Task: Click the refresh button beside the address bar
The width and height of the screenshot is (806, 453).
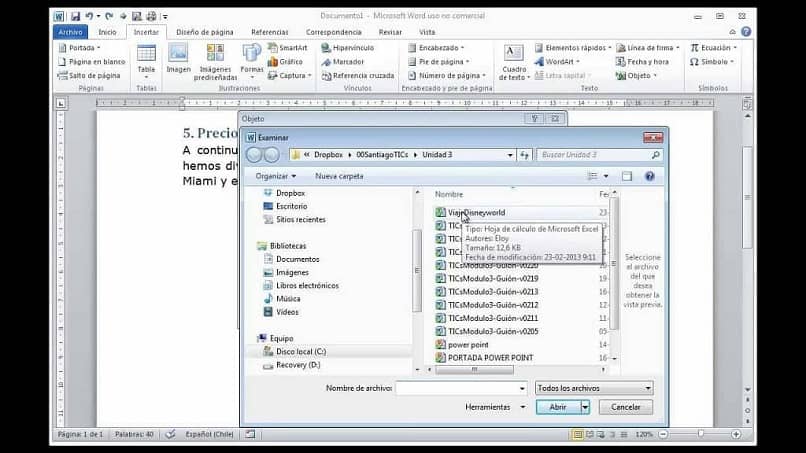Action: (x=524, y=155)
